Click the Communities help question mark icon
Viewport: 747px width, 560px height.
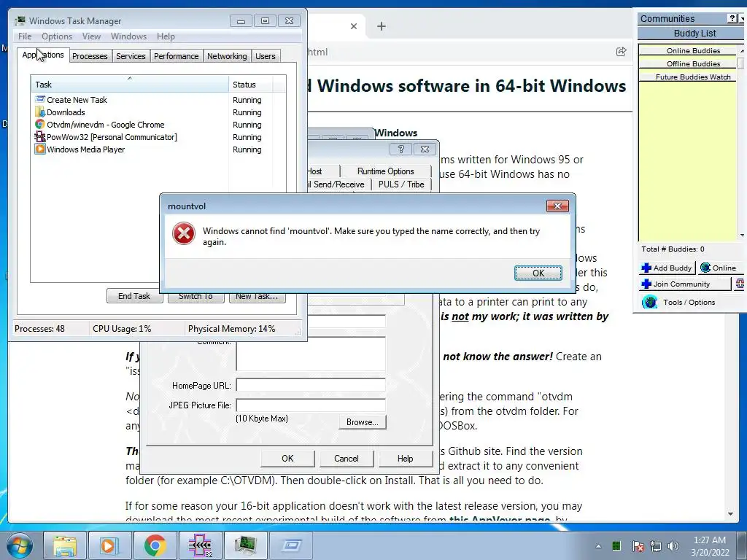732,18
